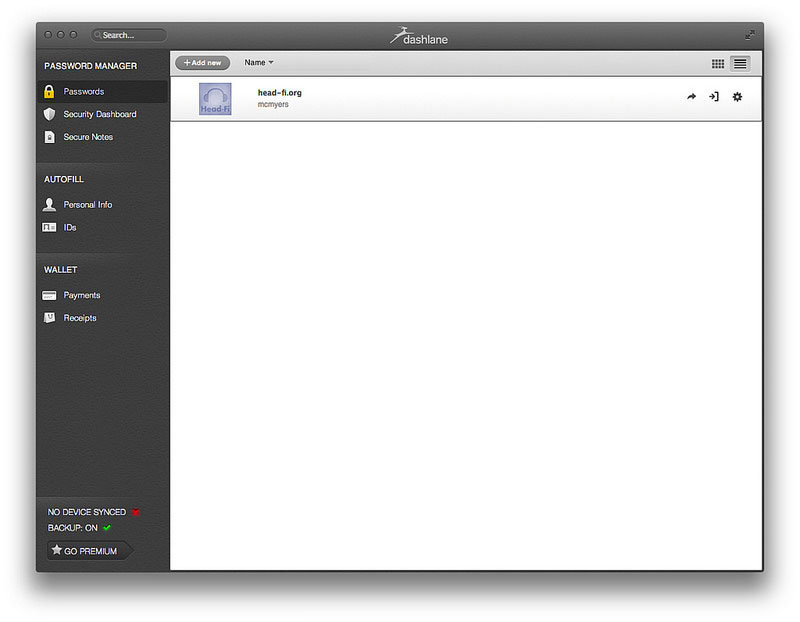This screenshot has height=622, width=800.
Task: Click the Dashlane logo in the title bar
Action: pos(419,36)
